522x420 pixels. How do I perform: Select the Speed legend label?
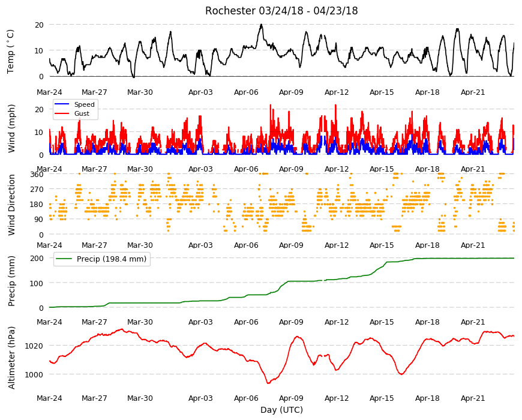[84, 104]
